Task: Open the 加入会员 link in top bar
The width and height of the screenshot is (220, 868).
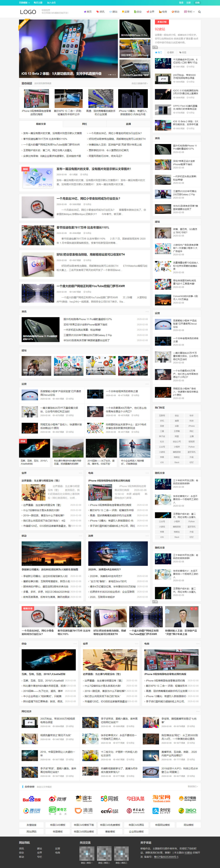Action: 51,2
